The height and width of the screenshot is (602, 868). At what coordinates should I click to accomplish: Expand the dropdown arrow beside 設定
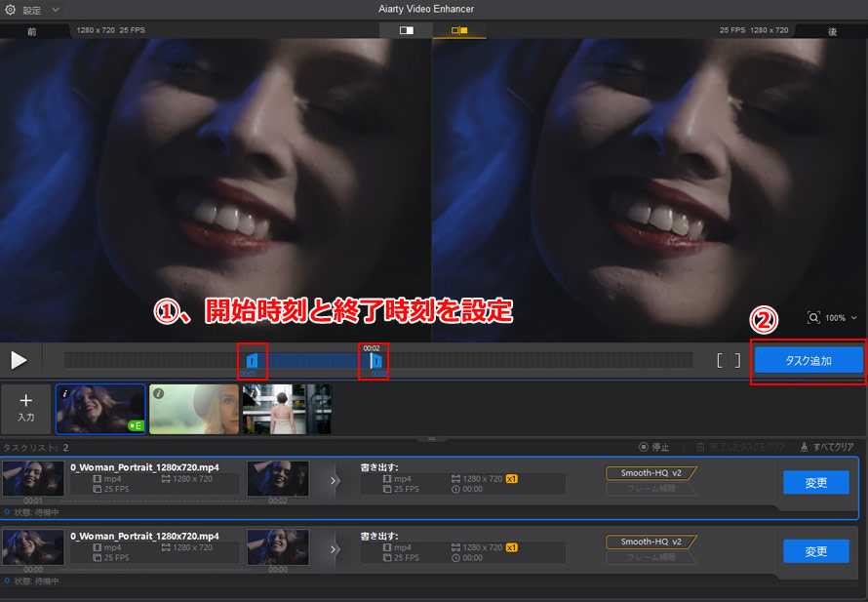click(x=56, y=9)
